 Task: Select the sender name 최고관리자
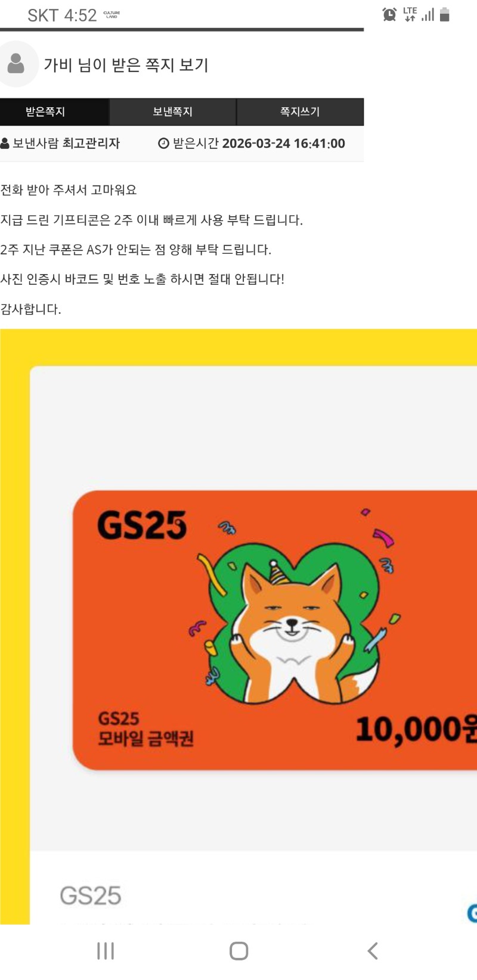coord(91,144)
